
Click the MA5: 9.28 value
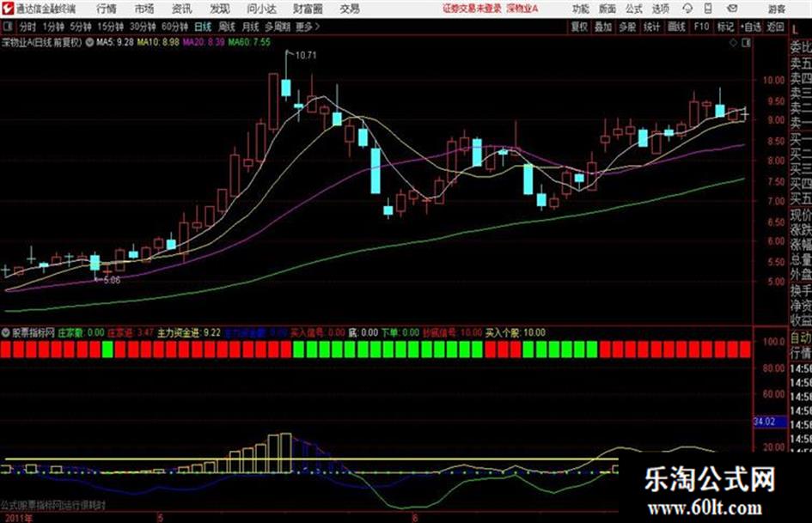tap(114, 42)
